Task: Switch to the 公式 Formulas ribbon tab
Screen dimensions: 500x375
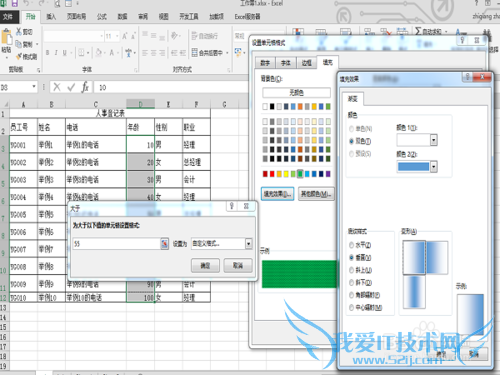Action: [102, 17]
